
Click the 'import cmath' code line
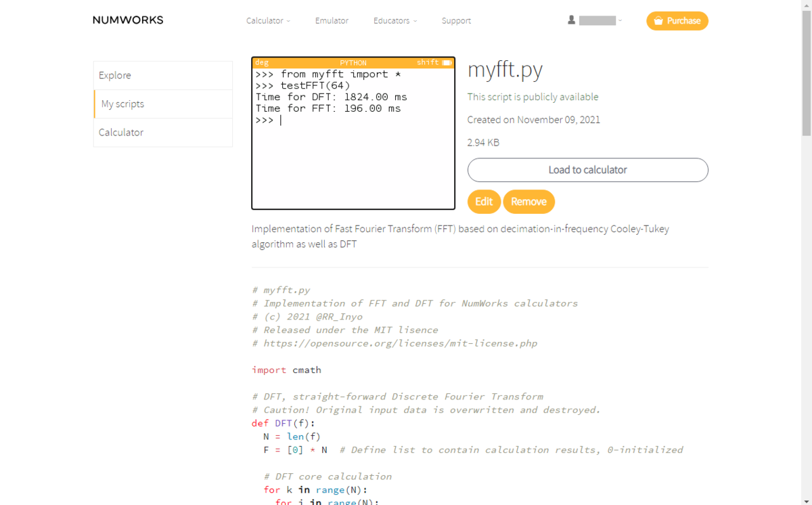286,370
